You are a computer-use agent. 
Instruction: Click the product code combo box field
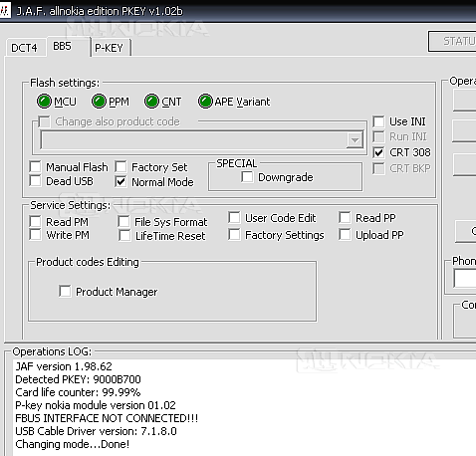tap(202, 139)
